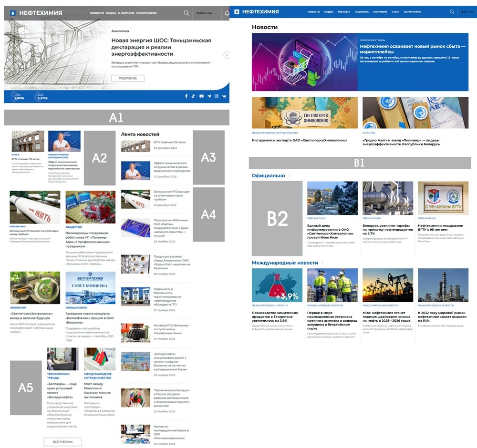
Task: Click the Все рубрики button
Action: pyautogui.click(x=62, y=442)
